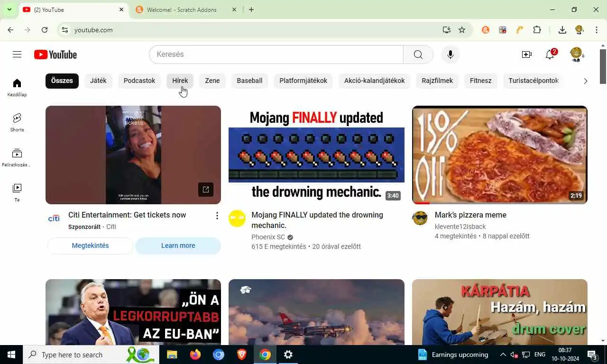The height and width of the screenshot is (364, 607).
Task: Open Citi Entertainment: Get tickets now title
Action: 127,215
